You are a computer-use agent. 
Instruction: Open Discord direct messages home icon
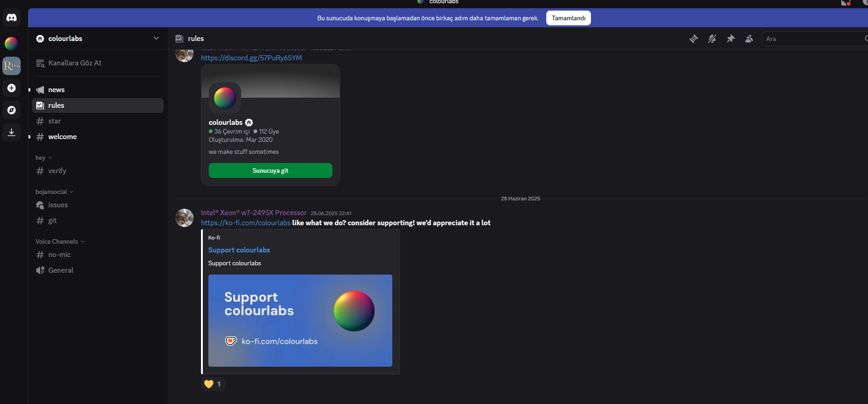pyautogui.click(x=12, y=18)
